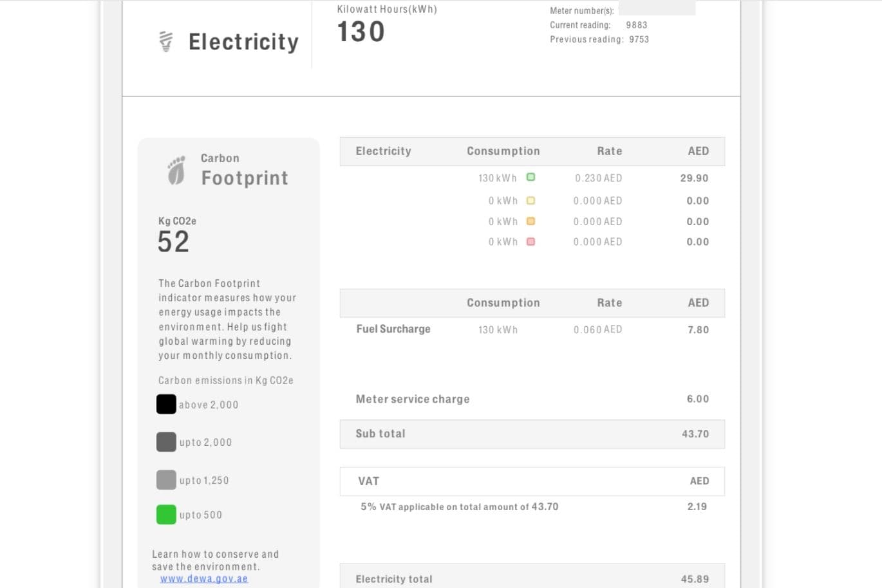Click the Sub total row
882x588 pixels.
point(532,434)
